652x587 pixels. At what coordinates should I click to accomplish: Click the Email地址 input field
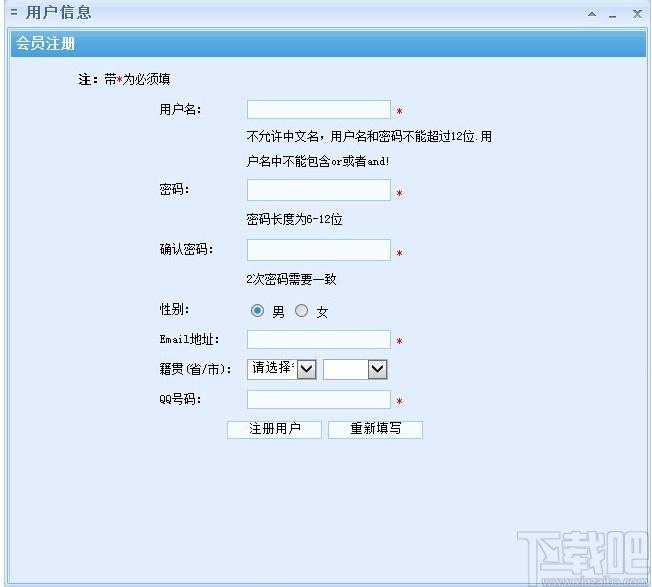[x=319, y=340]
